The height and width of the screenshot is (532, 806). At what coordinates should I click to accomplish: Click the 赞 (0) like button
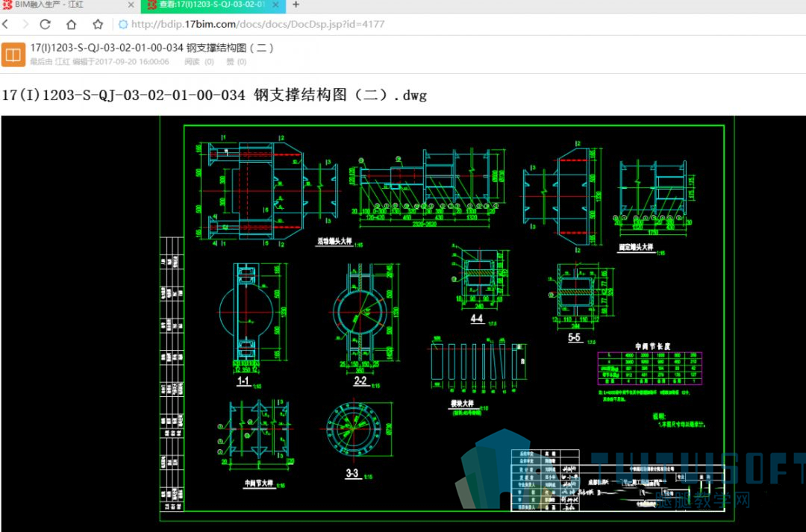[236, 62]
